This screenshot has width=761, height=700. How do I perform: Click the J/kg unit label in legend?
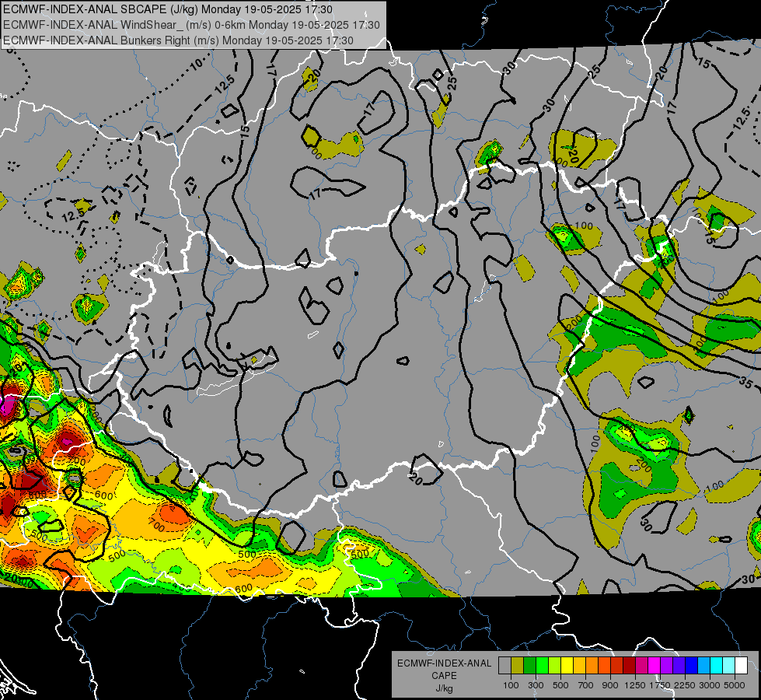444,688
